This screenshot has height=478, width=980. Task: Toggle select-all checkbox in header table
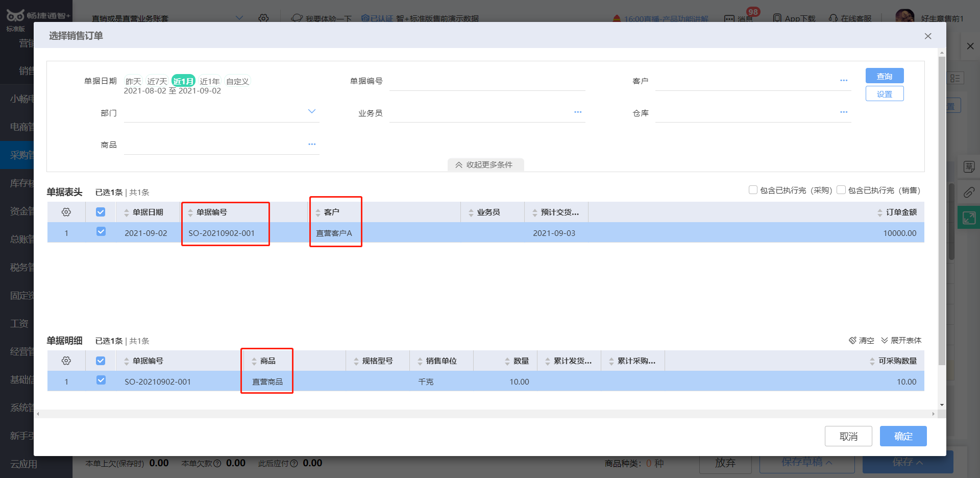tap(101, 212)
